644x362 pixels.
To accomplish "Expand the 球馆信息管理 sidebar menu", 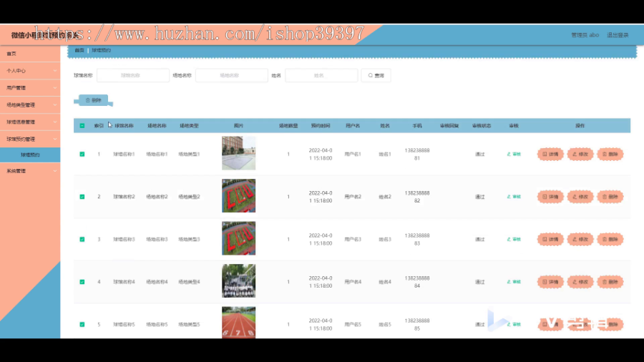I will coord(30,122).
